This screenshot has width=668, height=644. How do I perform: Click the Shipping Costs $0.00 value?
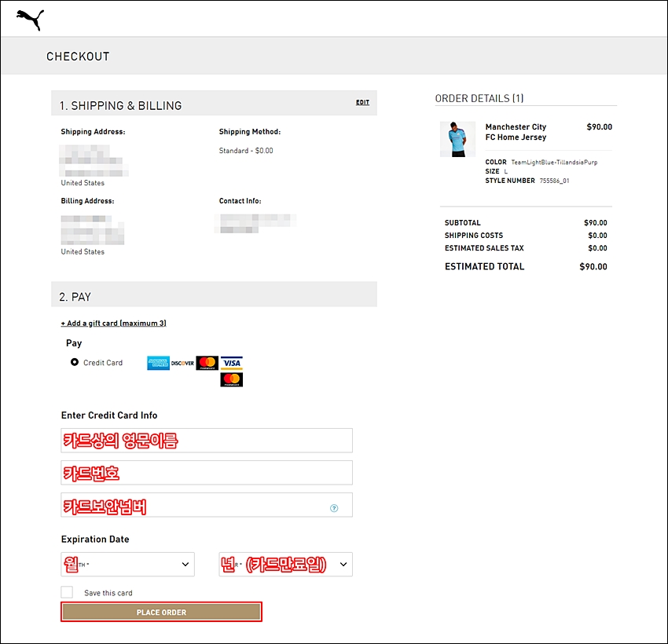coord(598,236)
